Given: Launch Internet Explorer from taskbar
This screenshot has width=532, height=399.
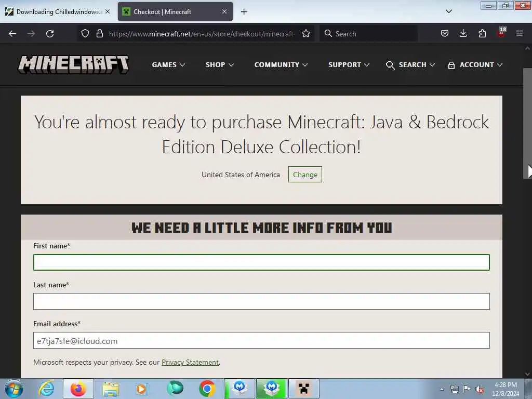Looking at the screenshot, I should click(46, 389).
